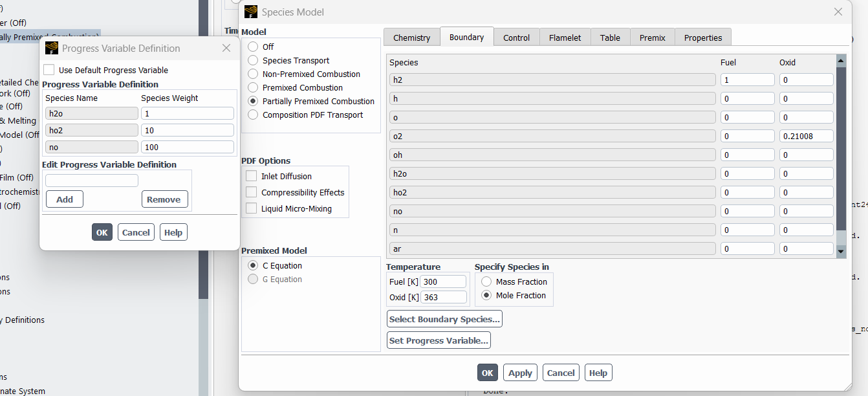The width and height of the screenshot is (868, 396).
Task: Choose Mole Fraction for species specification
Action: coord(486,295)
